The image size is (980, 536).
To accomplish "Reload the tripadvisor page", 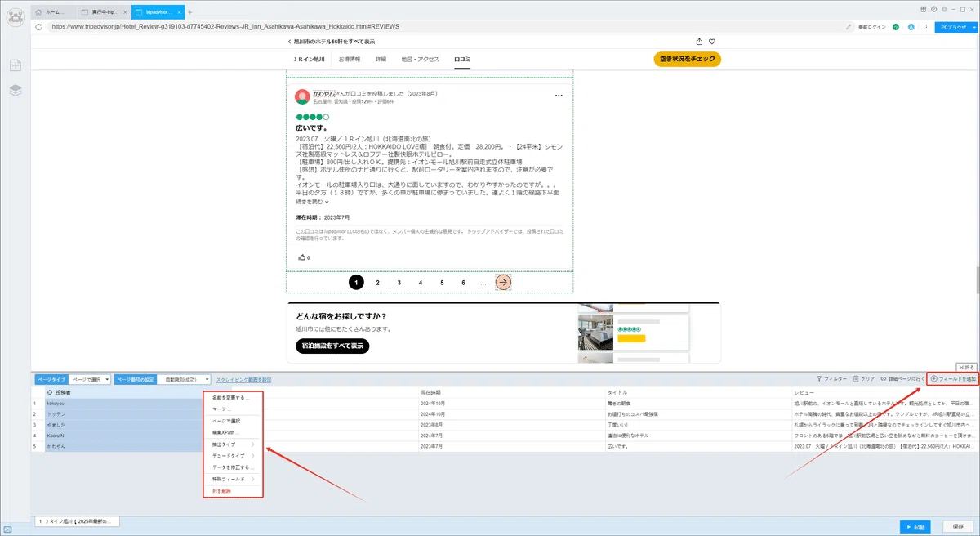I will (x=38, y=26).
